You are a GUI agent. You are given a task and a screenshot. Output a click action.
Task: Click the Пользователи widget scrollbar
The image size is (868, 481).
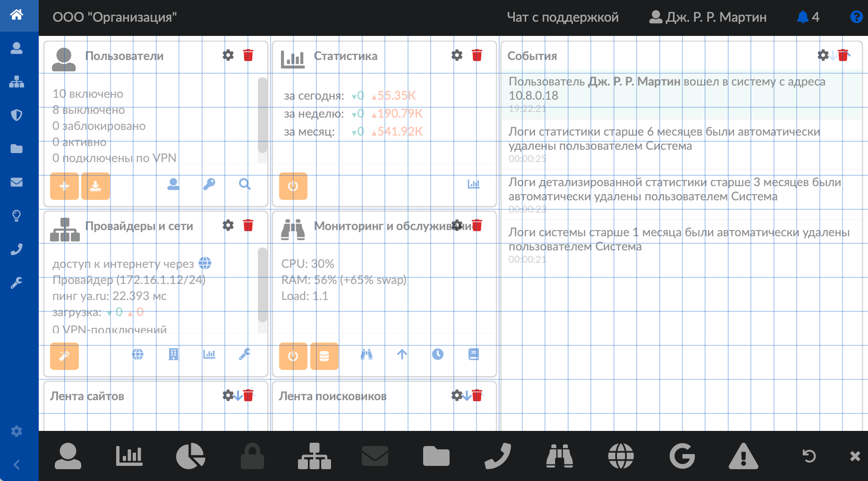(x=263, y=115)
